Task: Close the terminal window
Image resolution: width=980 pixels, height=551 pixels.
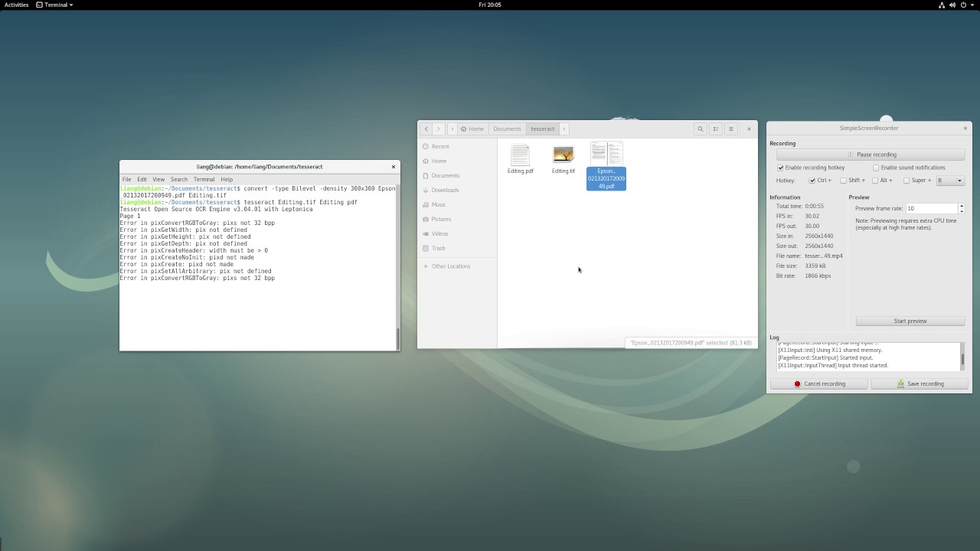Action: 394,166
